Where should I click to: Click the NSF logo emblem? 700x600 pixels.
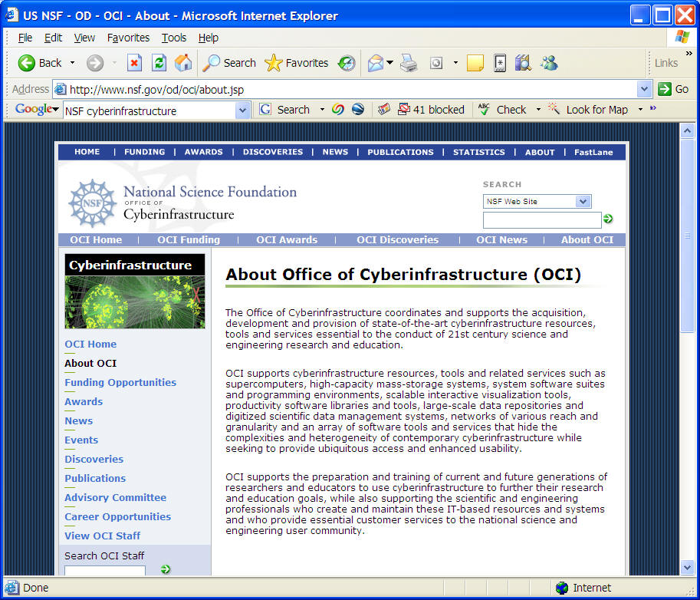(x=92, y=203)
